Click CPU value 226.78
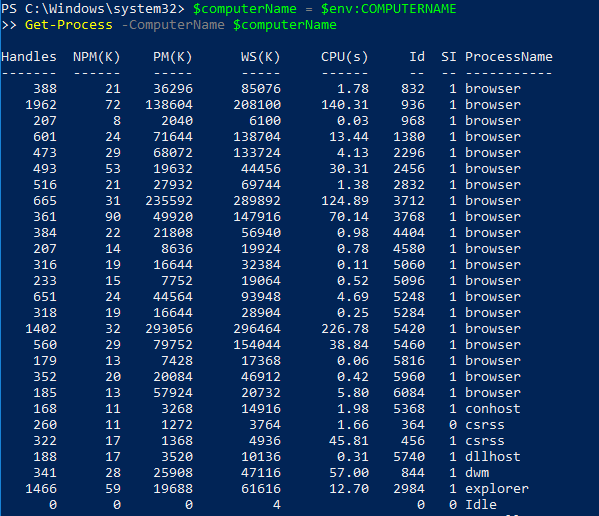 [345, 329]
